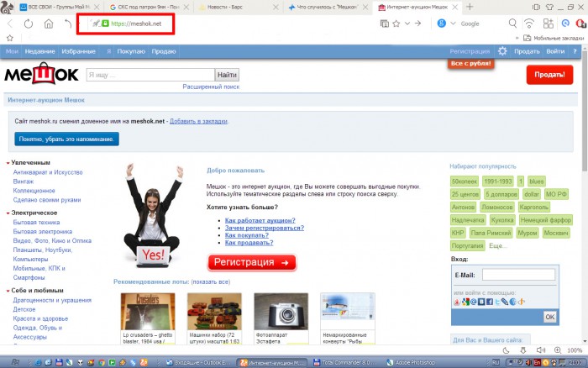Open search engine dropdown next to Google
Viewport: 588px width, 368px height.
point(453,24)
